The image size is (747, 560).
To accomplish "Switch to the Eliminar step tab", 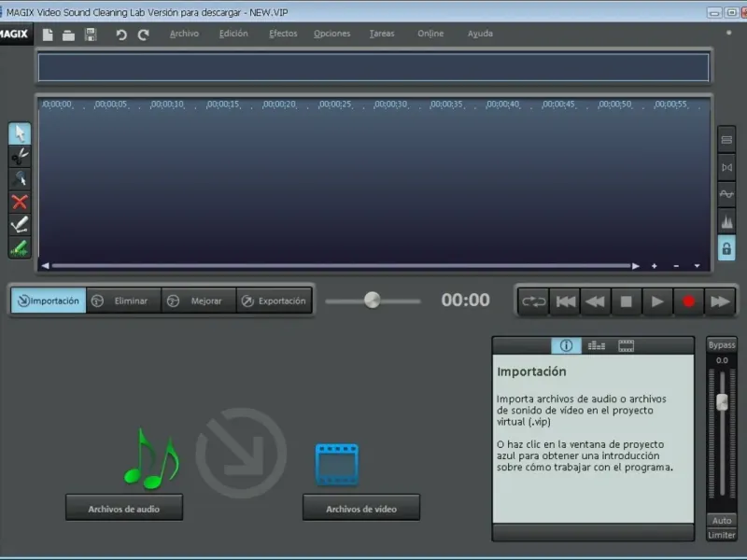I will pos(124,301).
